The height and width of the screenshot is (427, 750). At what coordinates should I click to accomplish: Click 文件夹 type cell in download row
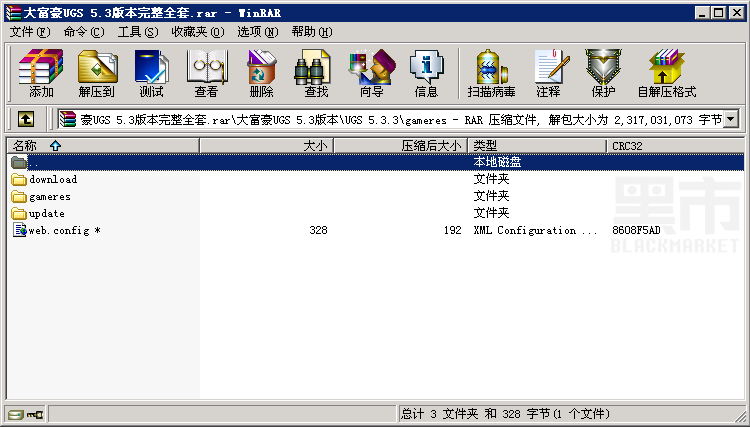point(491,179)
